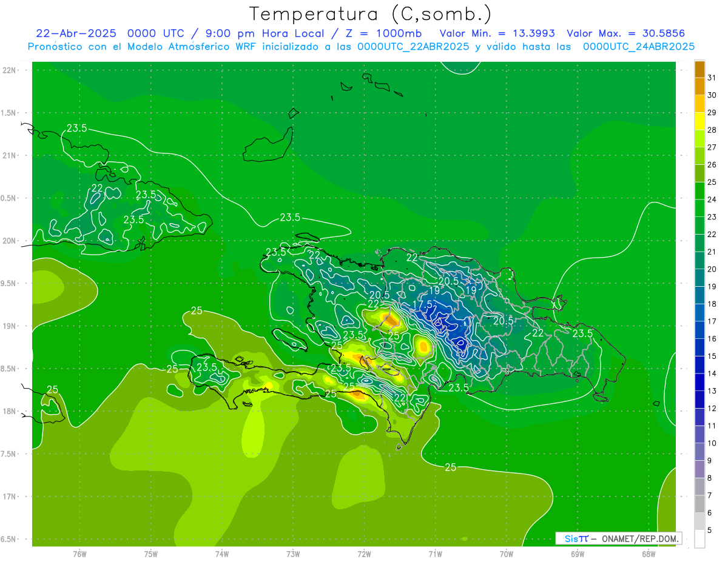This screenshot has height=562, width=728.
Task: Pick the gray legend swatch between 6 and 7
Action: [x=699, y=504]
